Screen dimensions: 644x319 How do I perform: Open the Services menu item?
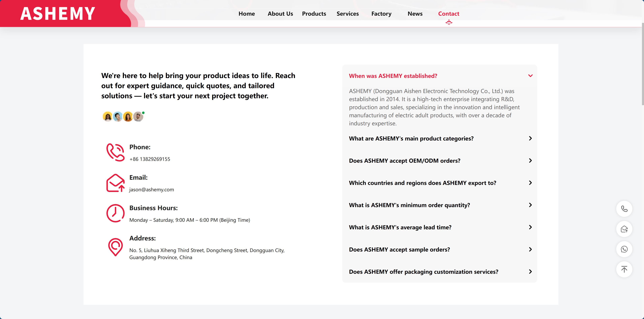347,14
